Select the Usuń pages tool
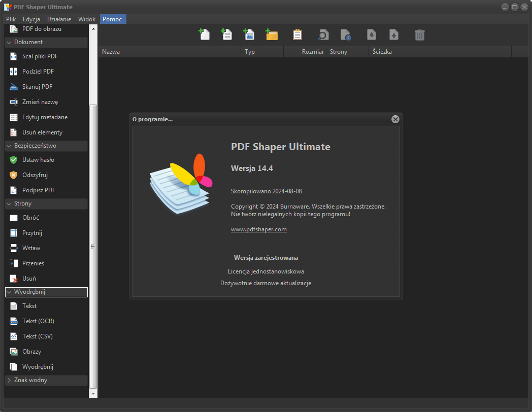This screenshot has width=532, height=412. pos(47,279)
